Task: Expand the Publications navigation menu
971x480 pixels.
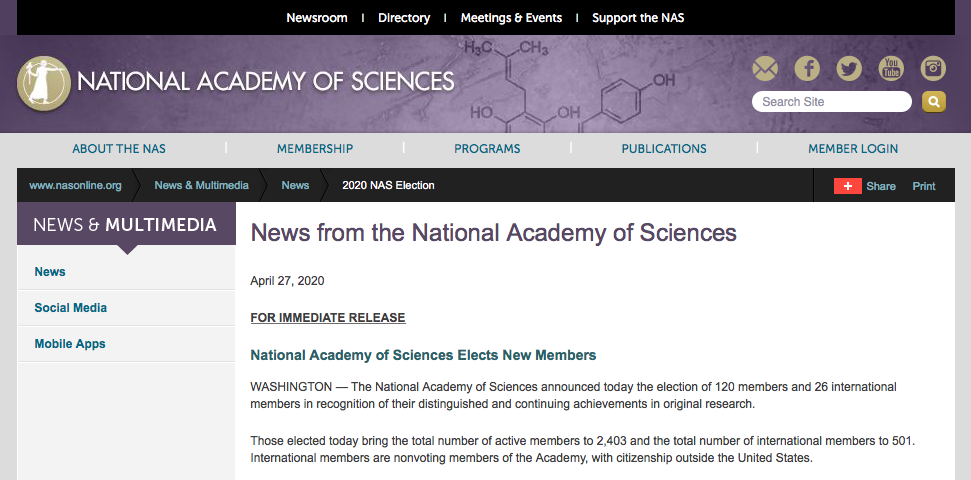Action: coord(664,149)
